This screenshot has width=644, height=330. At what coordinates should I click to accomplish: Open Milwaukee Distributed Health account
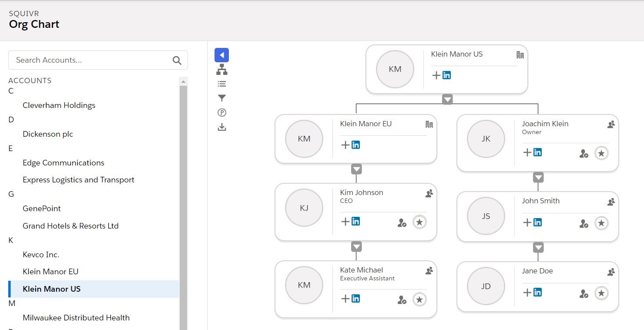pos(76,318)
